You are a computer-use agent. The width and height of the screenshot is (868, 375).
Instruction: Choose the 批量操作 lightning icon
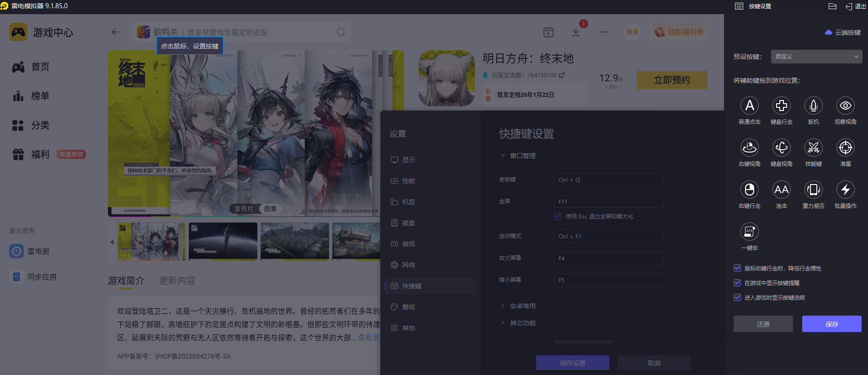click(x=846, y=190)
